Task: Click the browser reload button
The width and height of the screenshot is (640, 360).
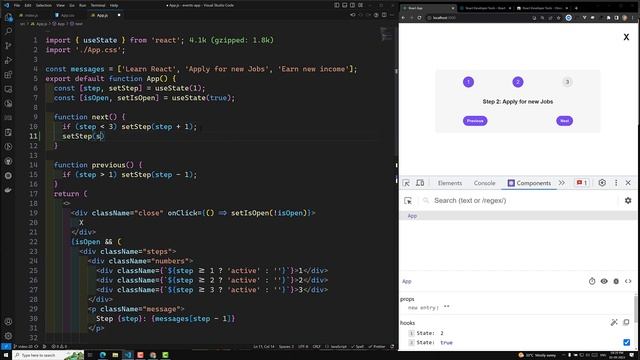Action: pos(419,18)
